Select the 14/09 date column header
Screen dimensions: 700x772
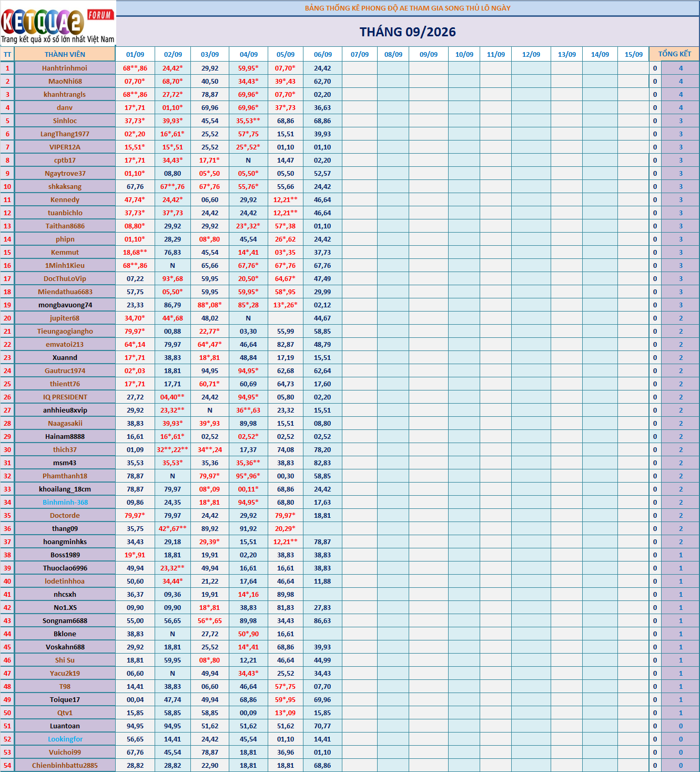pos(600,54)
